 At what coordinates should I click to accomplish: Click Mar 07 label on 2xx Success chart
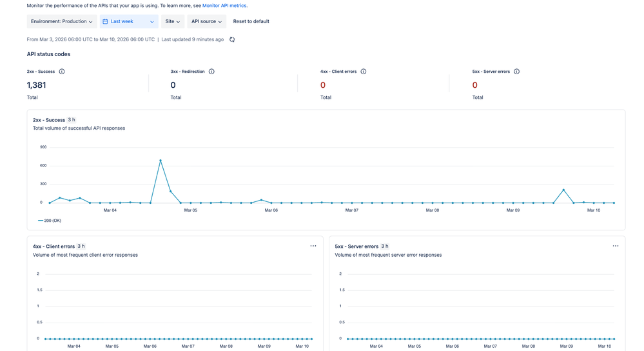tap(351, 210)
